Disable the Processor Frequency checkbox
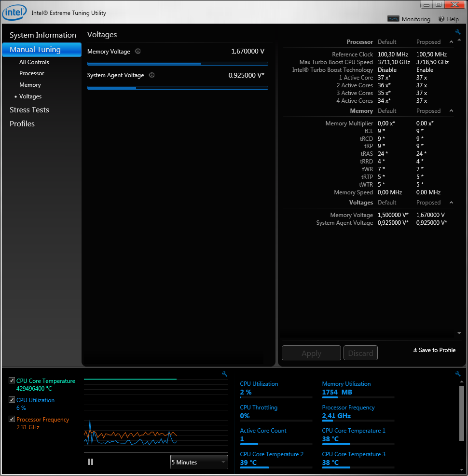The height and width of the screenshot is (476, 468). pos(12,419)
